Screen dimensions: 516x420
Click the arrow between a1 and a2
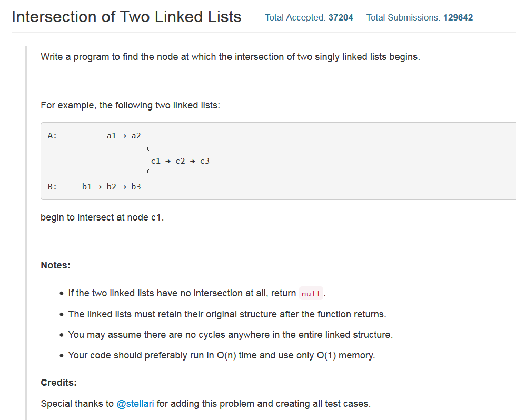click(x=124, y=136)
